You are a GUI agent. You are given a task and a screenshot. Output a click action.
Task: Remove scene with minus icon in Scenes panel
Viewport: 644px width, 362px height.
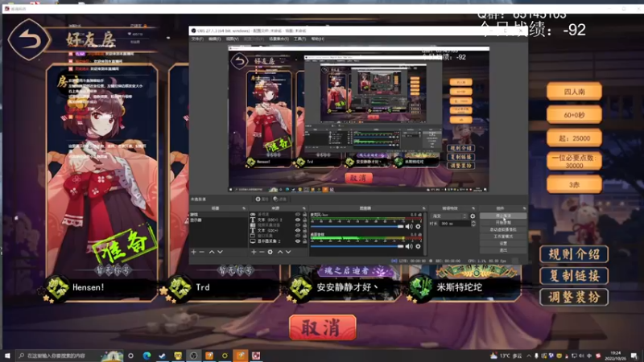coord(202,252)
